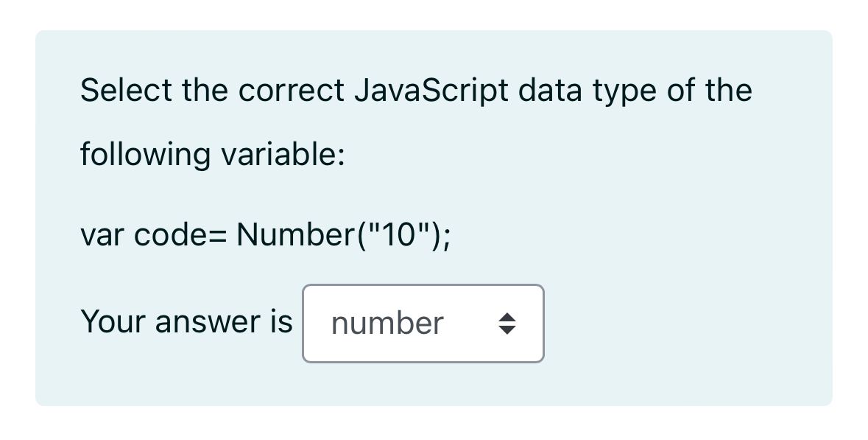
Task: Click the downward arrow of the dropdown indicator
Action: pyautogui.click(x=509, y=329)
